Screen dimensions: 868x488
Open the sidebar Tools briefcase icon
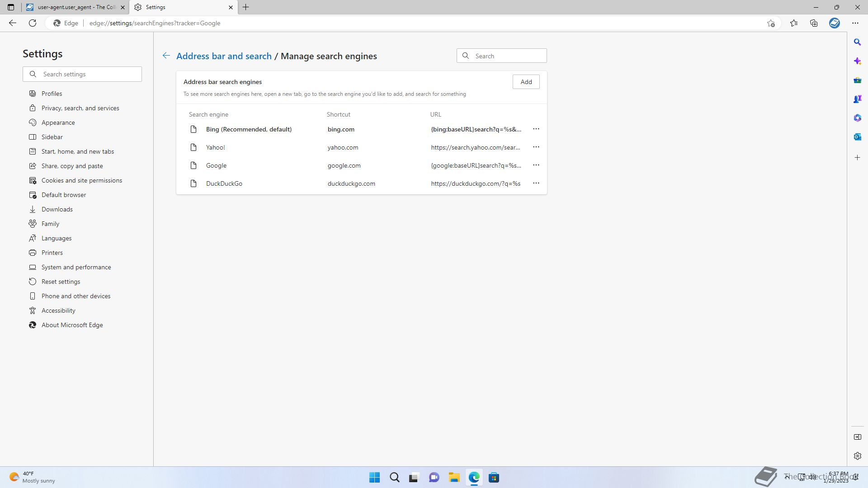(857, 80)
